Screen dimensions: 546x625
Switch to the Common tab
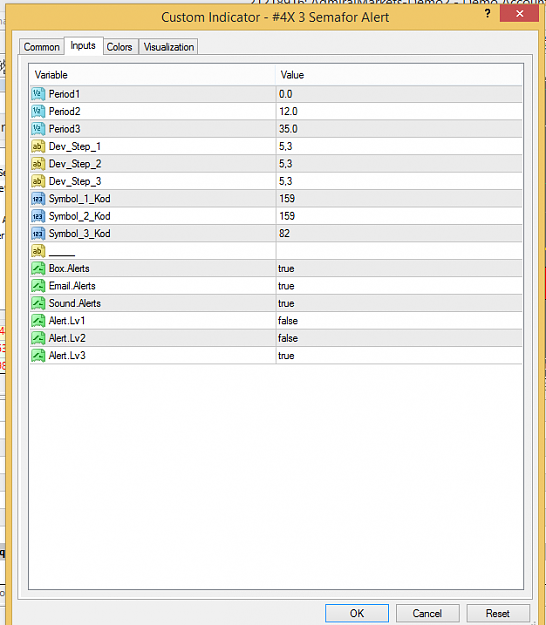pos(41,47)
